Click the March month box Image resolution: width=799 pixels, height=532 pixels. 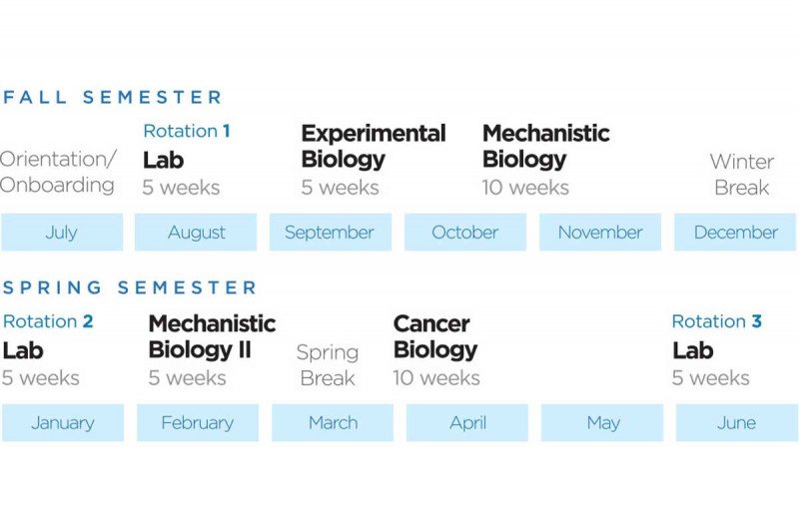(x=333, y=423)
